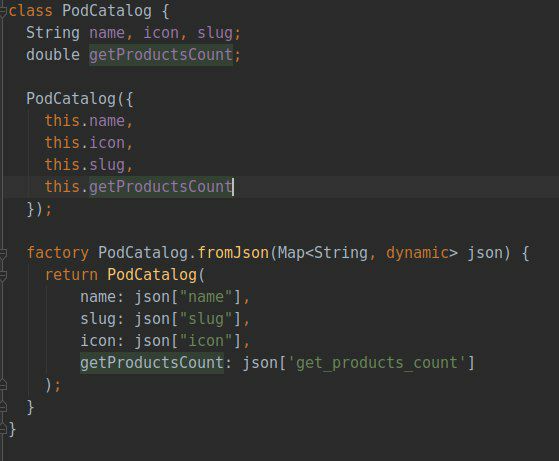Click the "slug" string literal
The width and height of the screenshot is (559, 461).
[206, 319]
